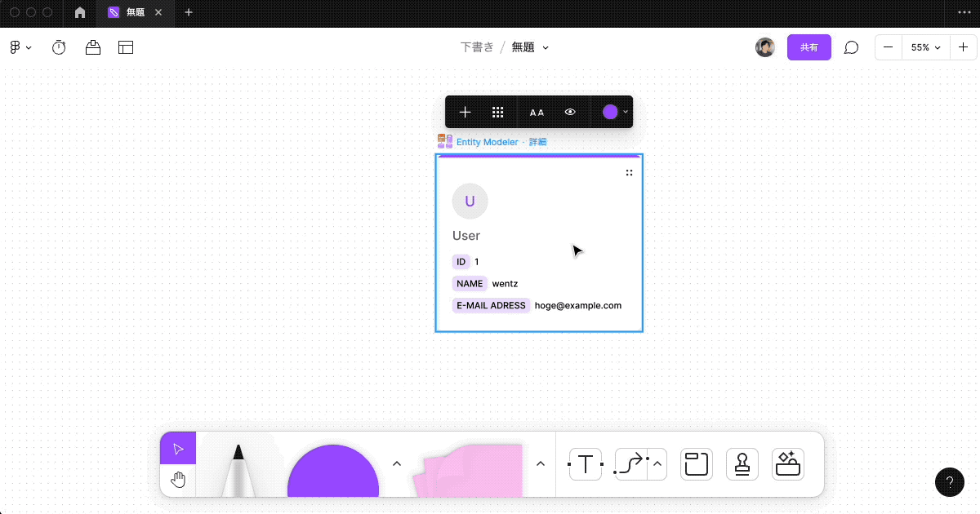980x514 pixels.
Task: Zoom out with the minus button
Action: point(888,47)
